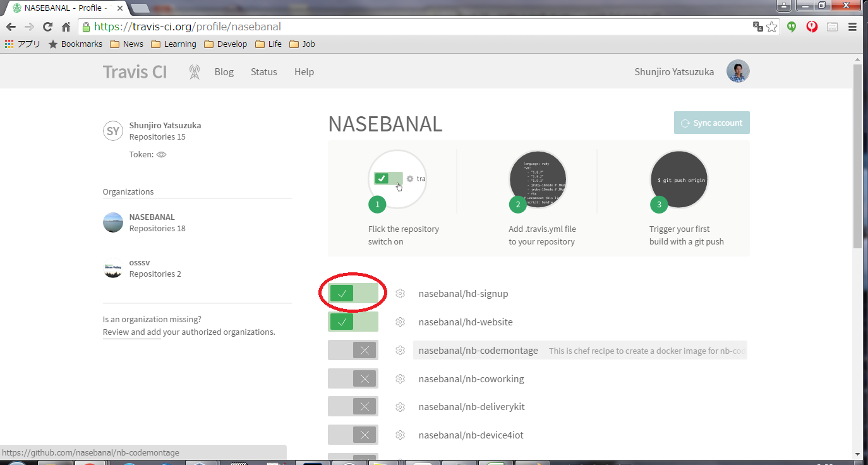
Task: Open settings gear for nasebanal/nb-codemontage
Action: (400, 350)
